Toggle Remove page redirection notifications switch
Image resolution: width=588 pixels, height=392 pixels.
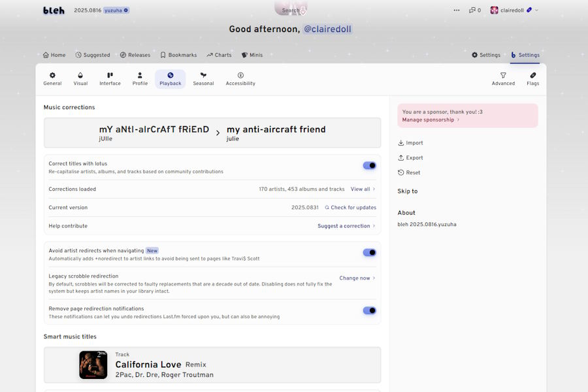click(x=369, y=311)
